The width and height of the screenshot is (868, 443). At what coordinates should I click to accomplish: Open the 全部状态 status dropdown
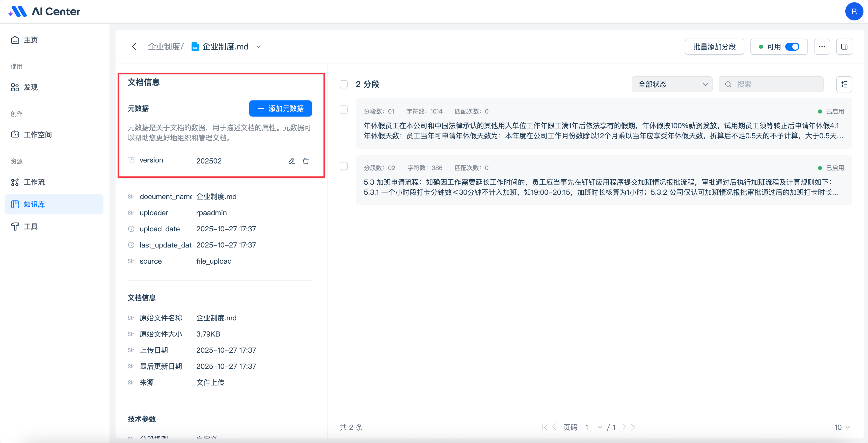click(672, 84)
